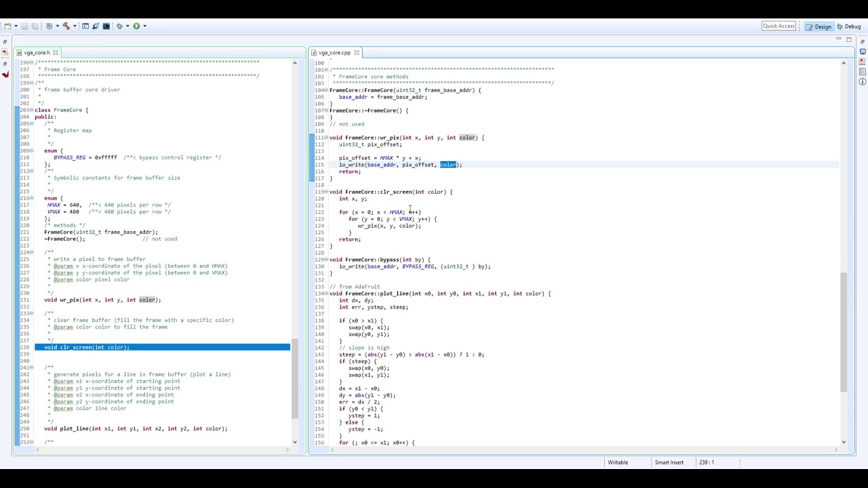Click the New file toolbar icon
This screenshot has height=488, width=868.
[7, 26]
